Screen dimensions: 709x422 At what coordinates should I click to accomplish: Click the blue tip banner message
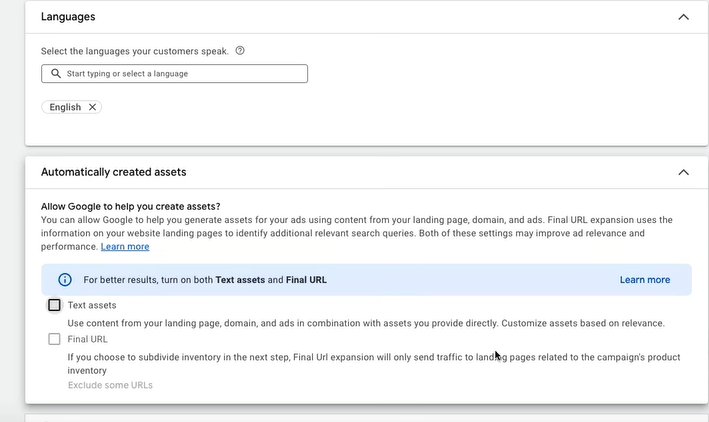click(205, 280)
